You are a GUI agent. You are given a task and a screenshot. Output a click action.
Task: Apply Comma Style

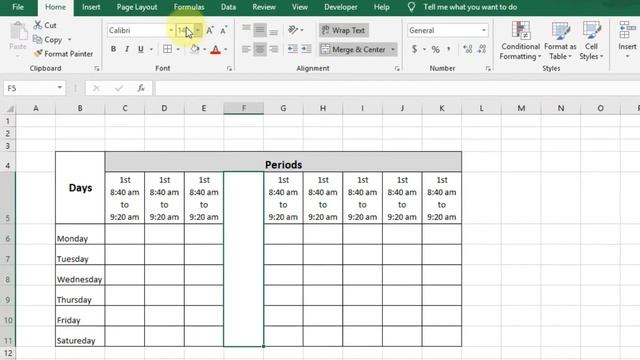pos(449,49)
